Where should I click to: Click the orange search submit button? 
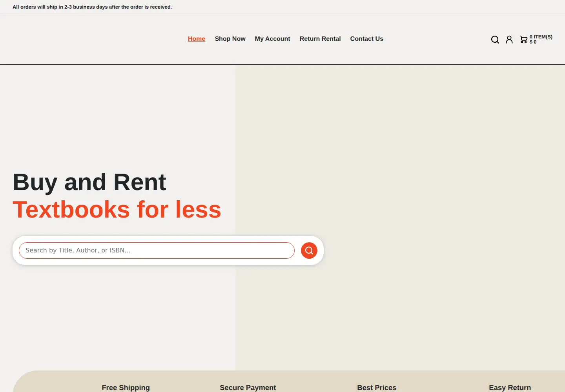click(309, 250)
